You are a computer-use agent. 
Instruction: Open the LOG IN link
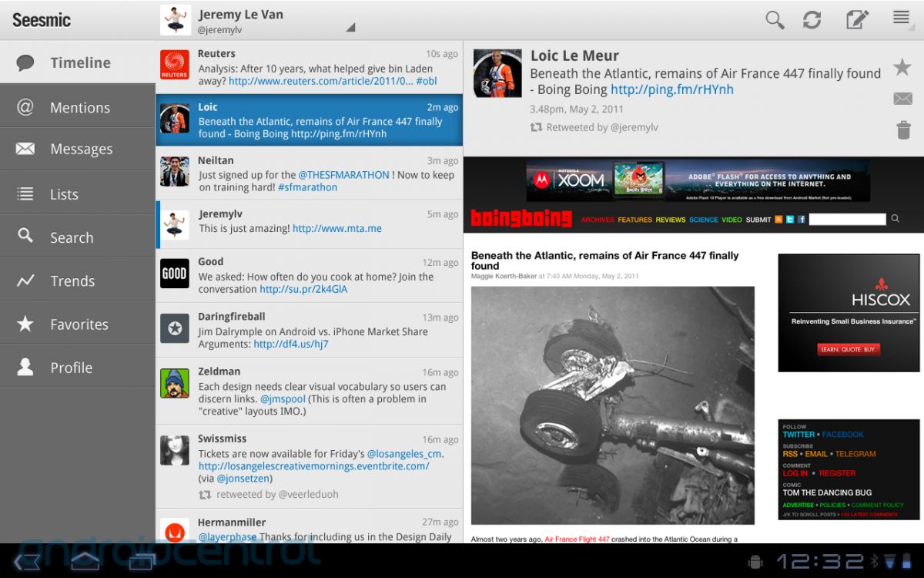795,473
